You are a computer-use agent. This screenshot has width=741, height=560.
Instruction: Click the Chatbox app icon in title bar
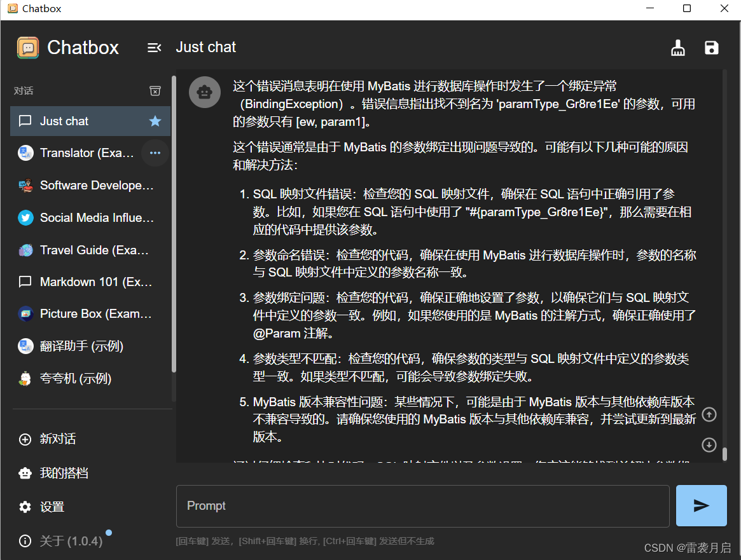tap(13, 8)
